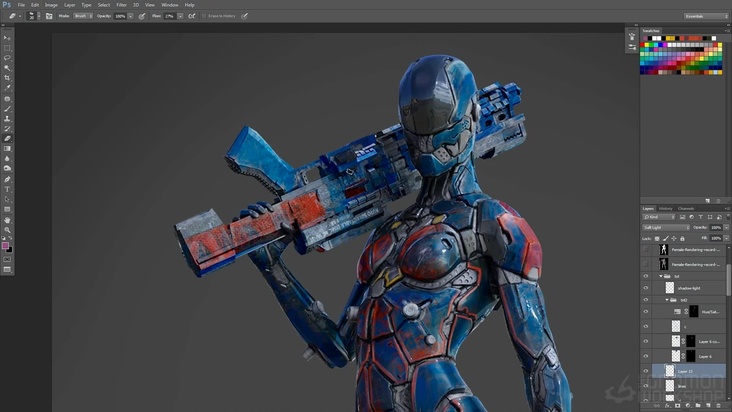Switch to the Channels tab

coord(686,209)
